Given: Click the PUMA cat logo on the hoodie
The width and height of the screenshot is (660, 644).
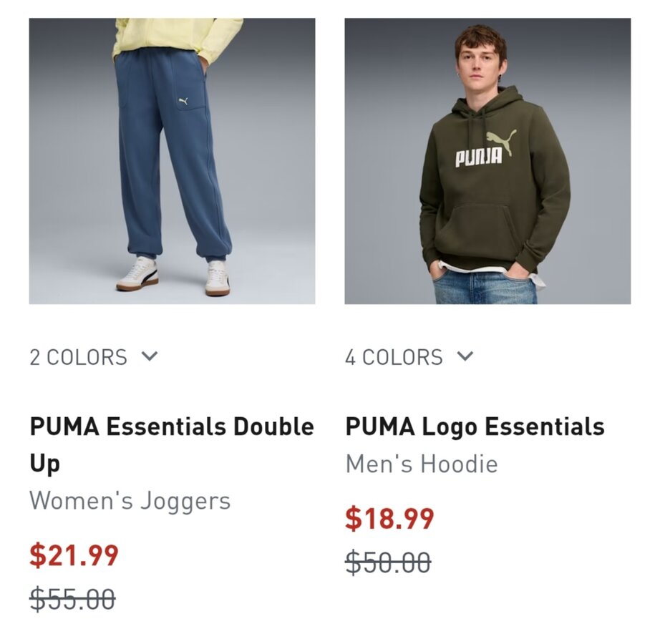Looking at the screenshot, I should point(501,142).
